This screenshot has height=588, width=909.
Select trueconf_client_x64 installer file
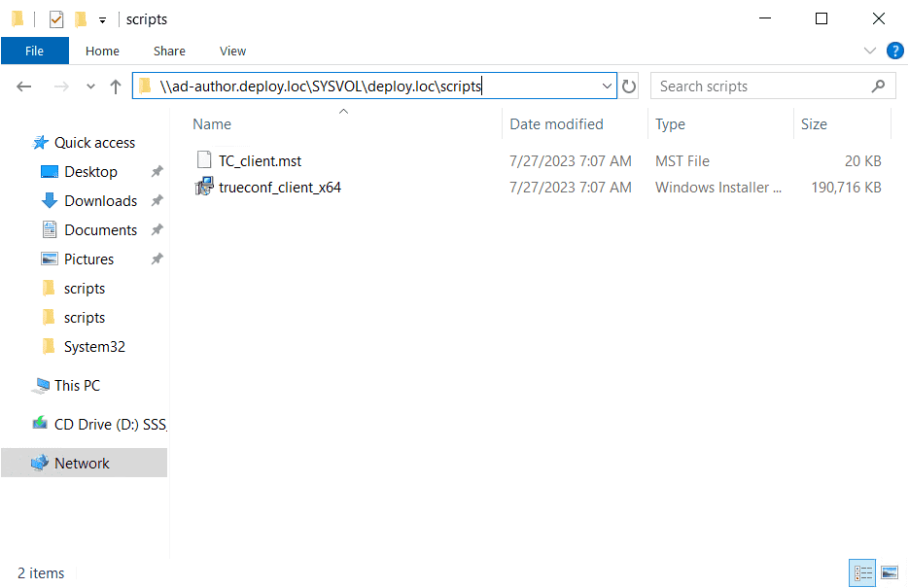pos(279,188)
